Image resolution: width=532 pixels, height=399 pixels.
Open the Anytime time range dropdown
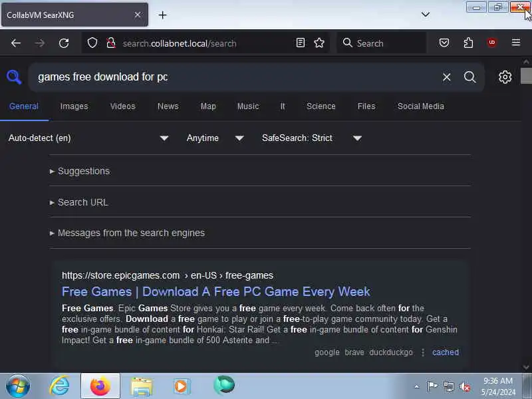tap(215, 138)
